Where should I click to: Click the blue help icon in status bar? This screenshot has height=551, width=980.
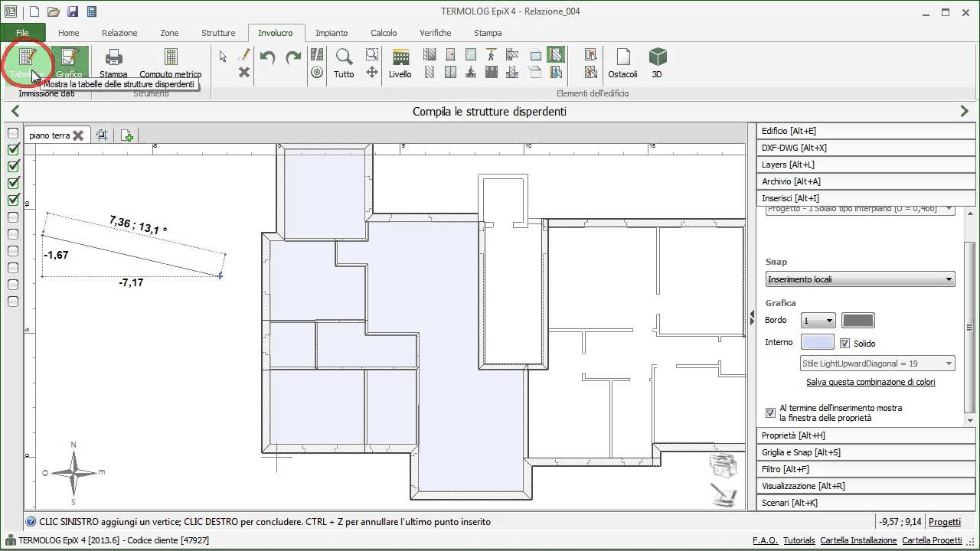coord(31,522)
